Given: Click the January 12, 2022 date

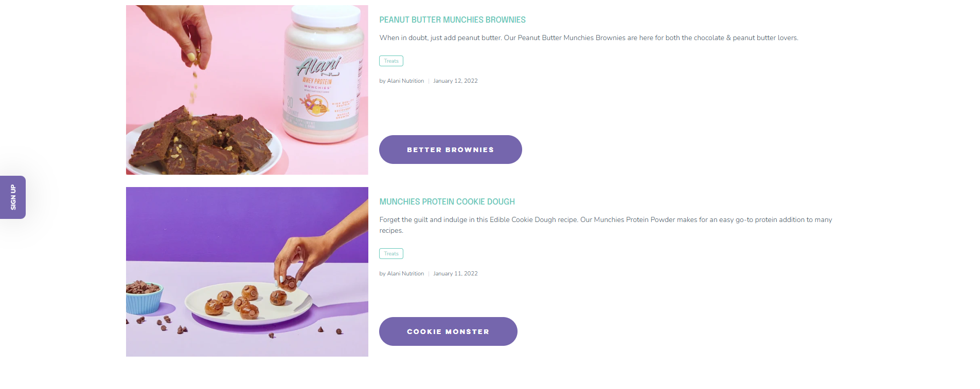Looking at the screenshot, I should 455,81.
